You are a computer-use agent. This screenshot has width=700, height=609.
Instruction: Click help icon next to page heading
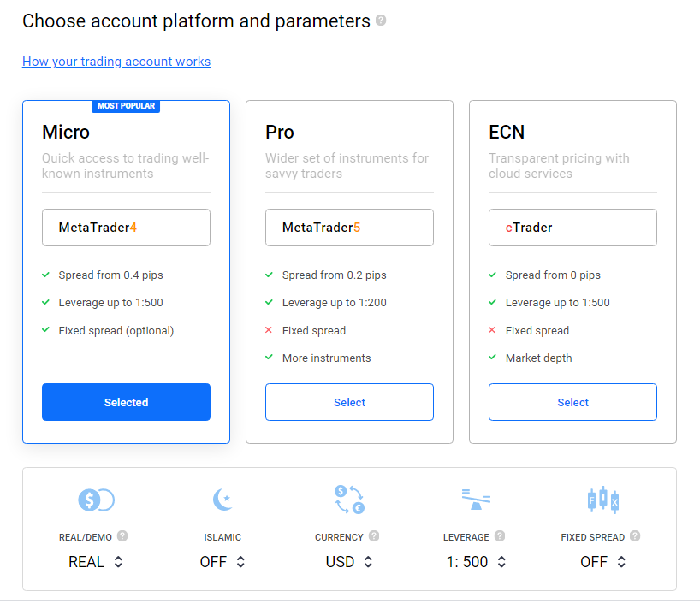[x=381, y=20]
